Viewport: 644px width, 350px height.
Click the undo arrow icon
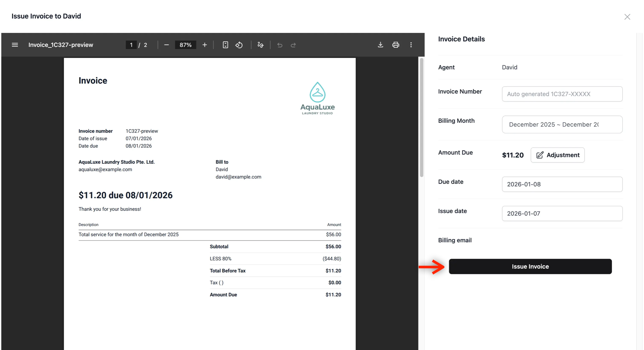click(280, 45)
